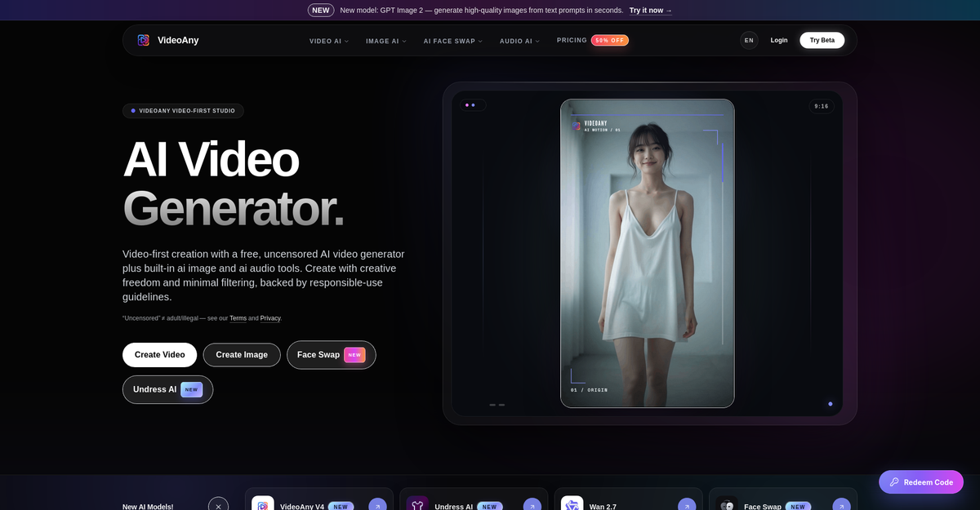
Task: Open the Privacy link
Action: [x=270, y=318]
